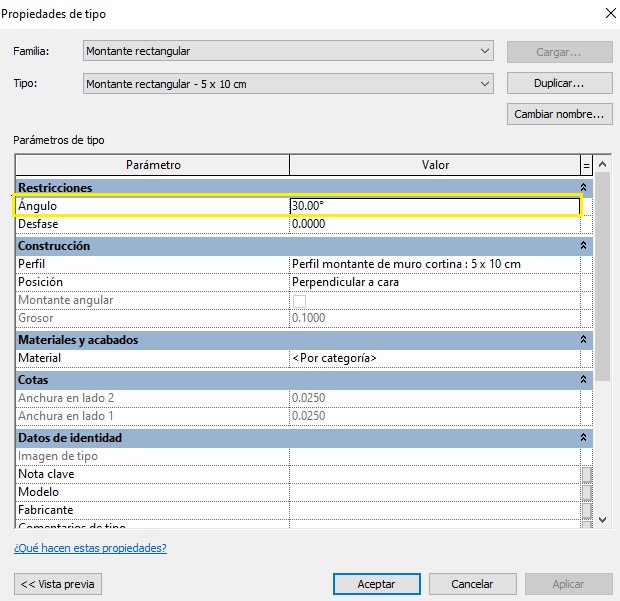Show the Vista previa panel
Viewport: 620px width, 601px height.
tap(58, 584)
